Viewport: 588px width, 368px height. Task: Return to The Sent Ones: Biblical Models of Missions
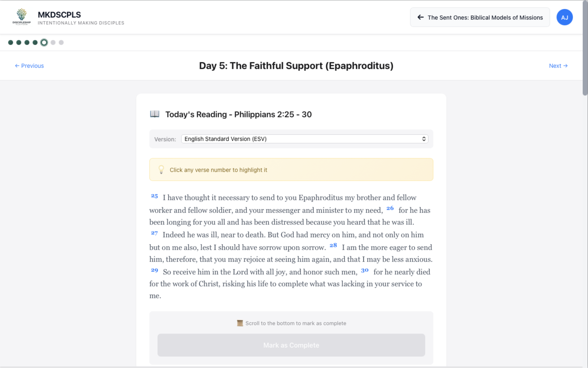[479, 17]
